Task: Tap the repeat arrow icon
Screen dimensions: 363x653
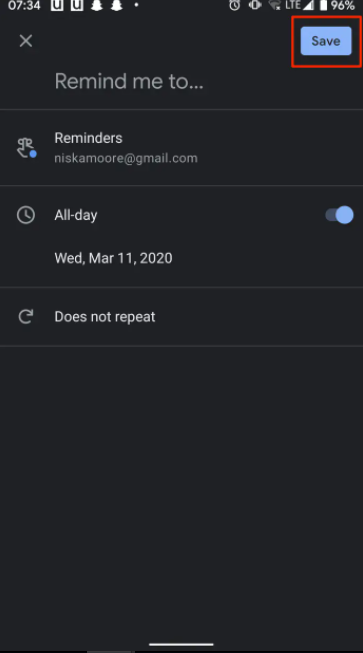Action: [26, 317]
